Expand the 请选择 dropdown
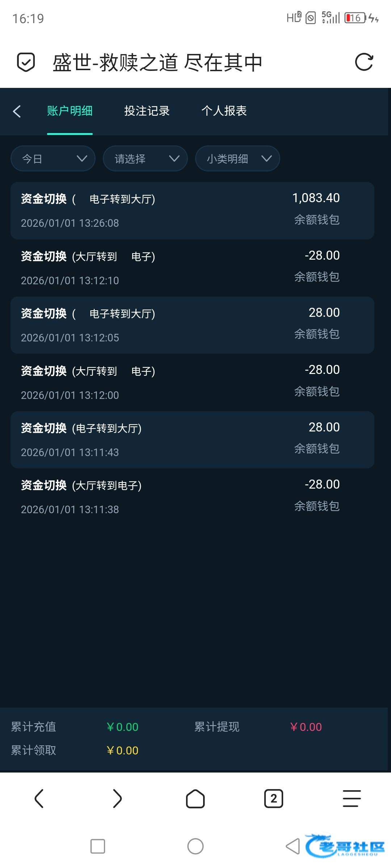 click(145, 158)
